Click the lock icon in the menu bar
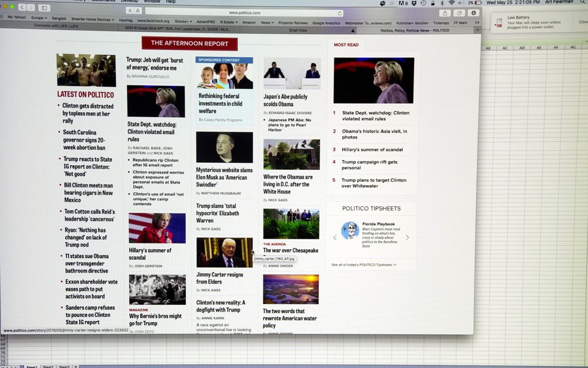588x368 pixels. point(433,3)
